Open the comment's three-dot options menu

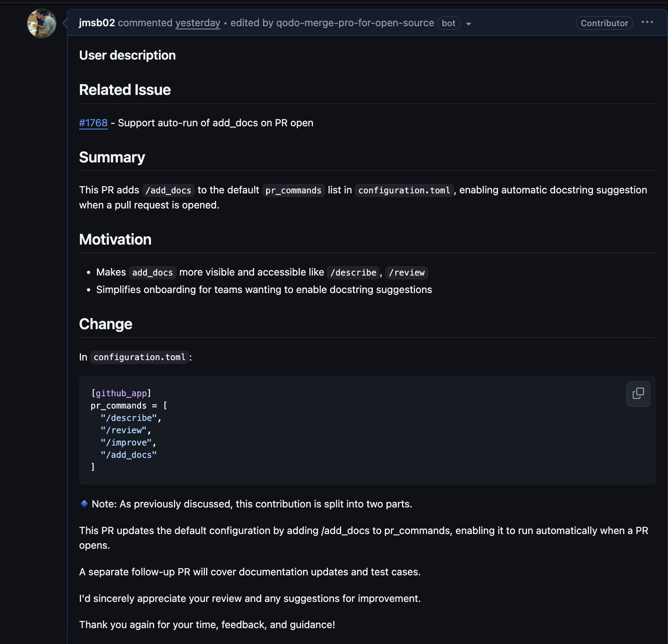click(647, 23)
